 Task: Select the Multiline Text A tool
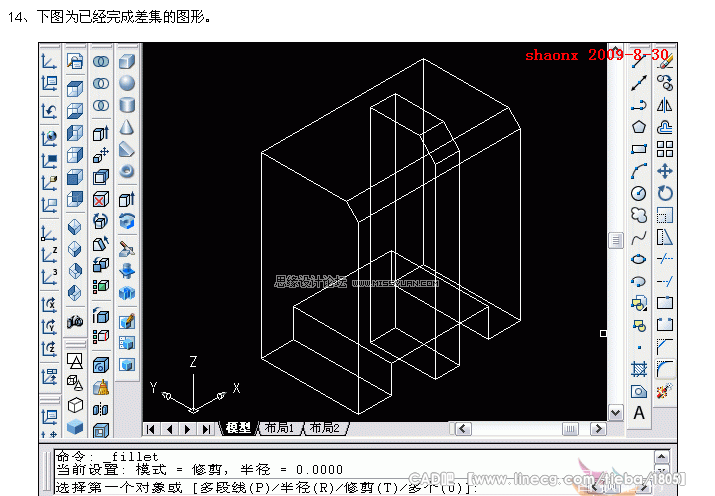[639, 413]
